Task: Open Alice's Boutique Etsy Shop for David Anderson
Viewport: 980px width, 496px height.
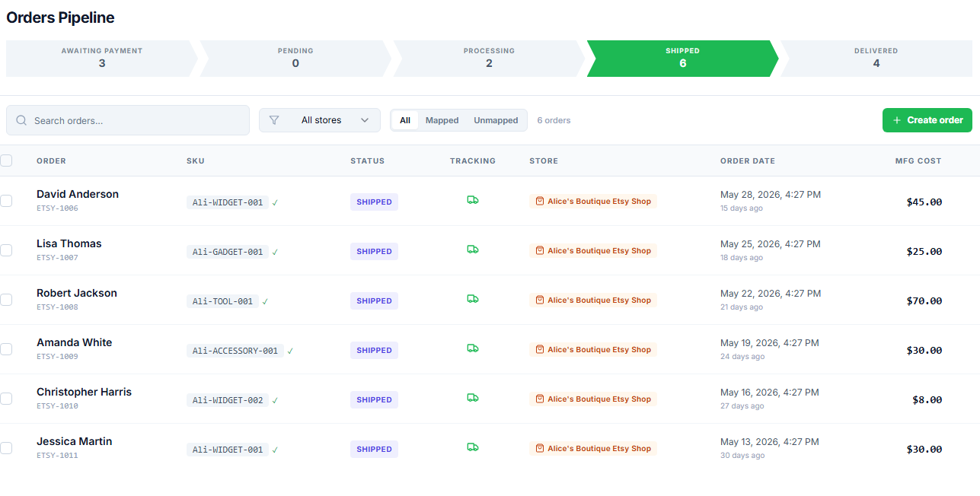Action: [x=593, y=202]
